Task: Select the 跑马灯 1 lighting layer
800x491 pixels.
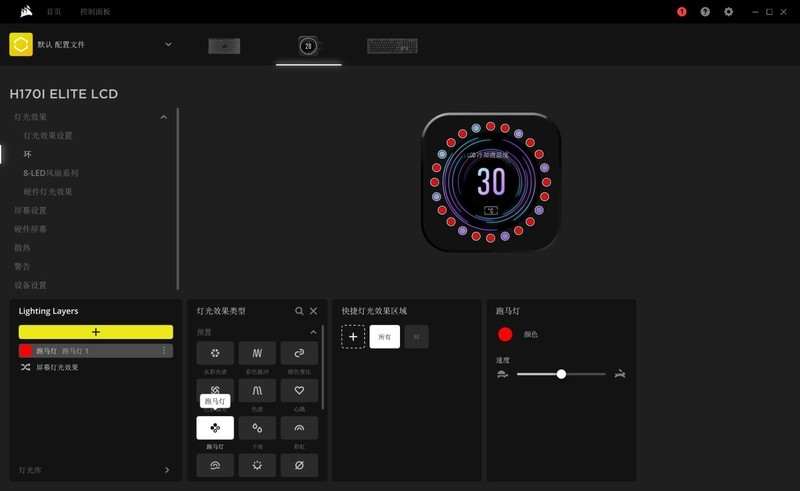Action: [x=96, y=351]
